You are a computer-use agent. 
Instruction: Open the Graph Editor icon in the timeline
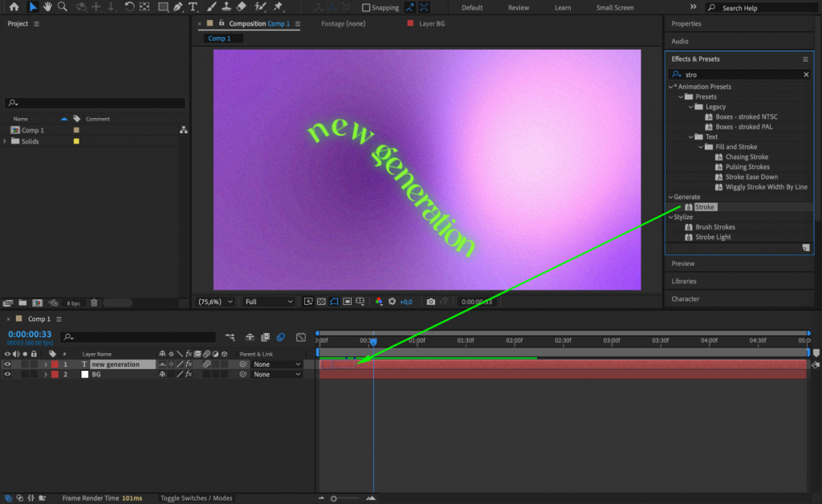pos(301,336)
